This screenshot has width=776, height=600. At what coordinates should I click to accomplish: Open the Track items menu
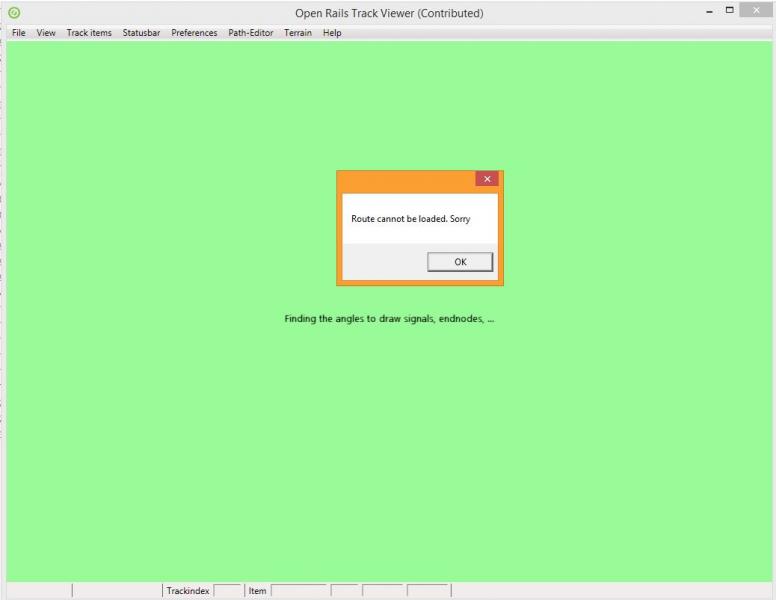[x=89, y=33]
